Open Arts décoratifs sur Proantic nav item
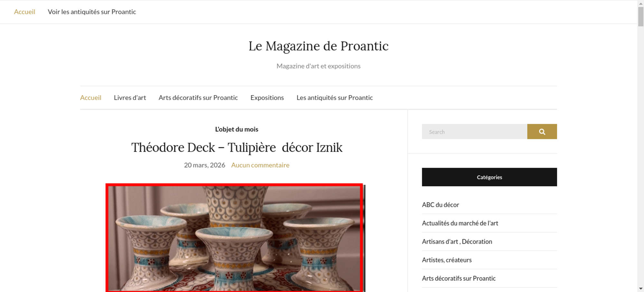 pyautogui.click(x=198, y=98)
